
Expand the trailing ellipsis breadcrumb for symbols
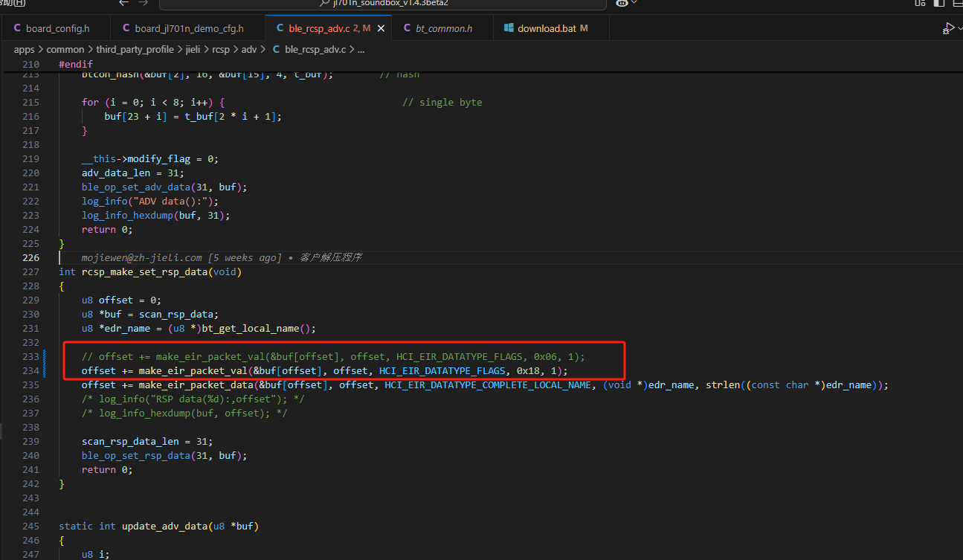coord(361,50)
